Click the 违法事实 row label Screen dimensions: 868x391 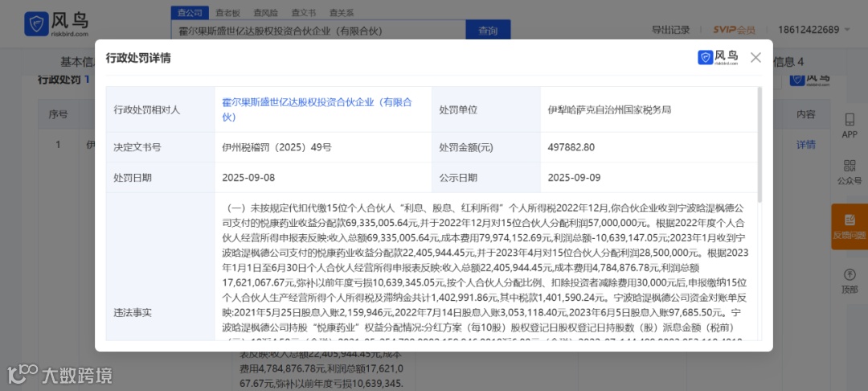click(x=133, y=312)
